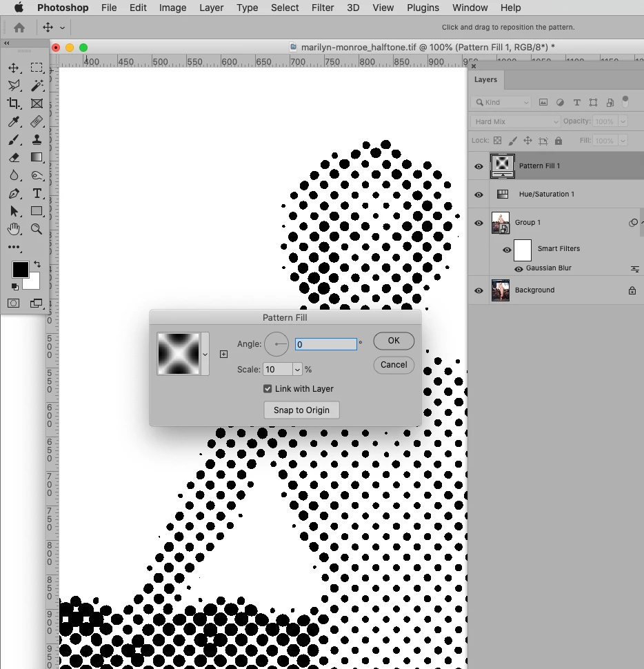
Task: Choose the Eyedropper tool
Action: tap(14, 121)
